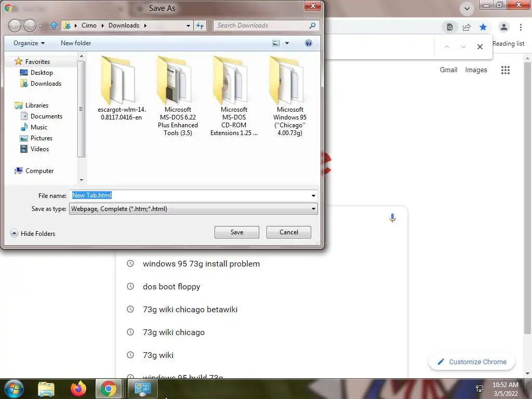Viewport: 532px width, 399px height.
Task: Select Microsoft MS-DOS 6.22 Plus Enhanced Tools folder
Action: [178, 96]
